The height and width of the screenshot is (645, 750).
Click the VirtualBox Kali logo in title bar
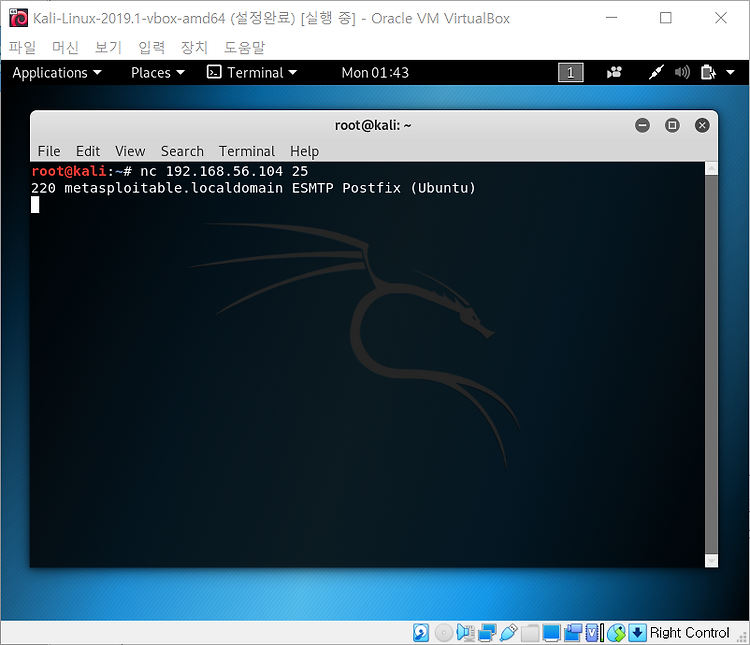click(x=18, y=18)
